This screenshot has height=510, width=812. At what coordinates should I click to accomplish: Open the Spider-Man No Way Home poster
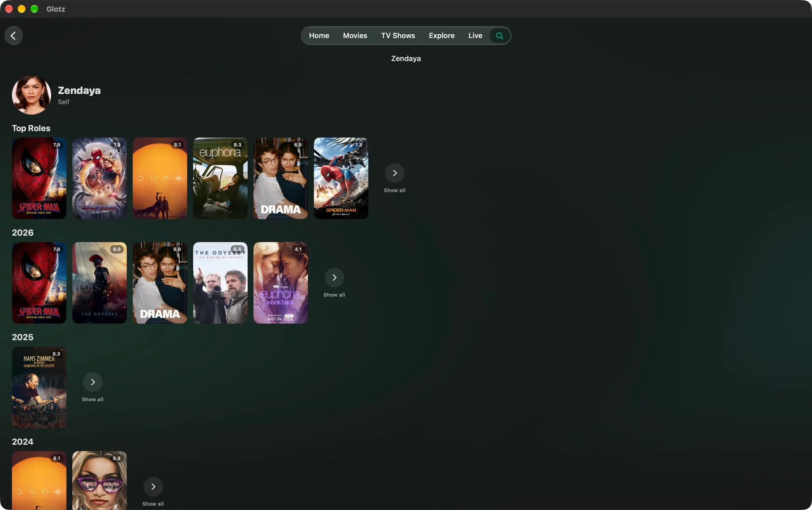pyautogui.click(x=100, y=178)
